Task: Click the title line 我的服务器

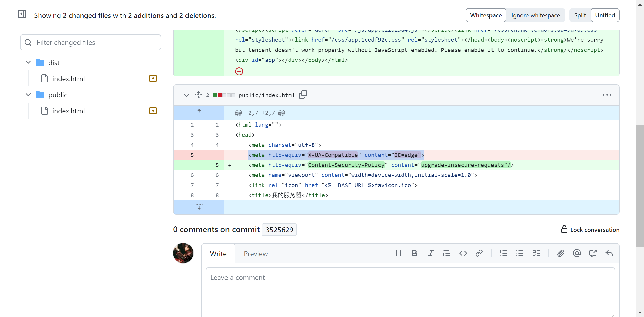Action: [x=288, y=195]
